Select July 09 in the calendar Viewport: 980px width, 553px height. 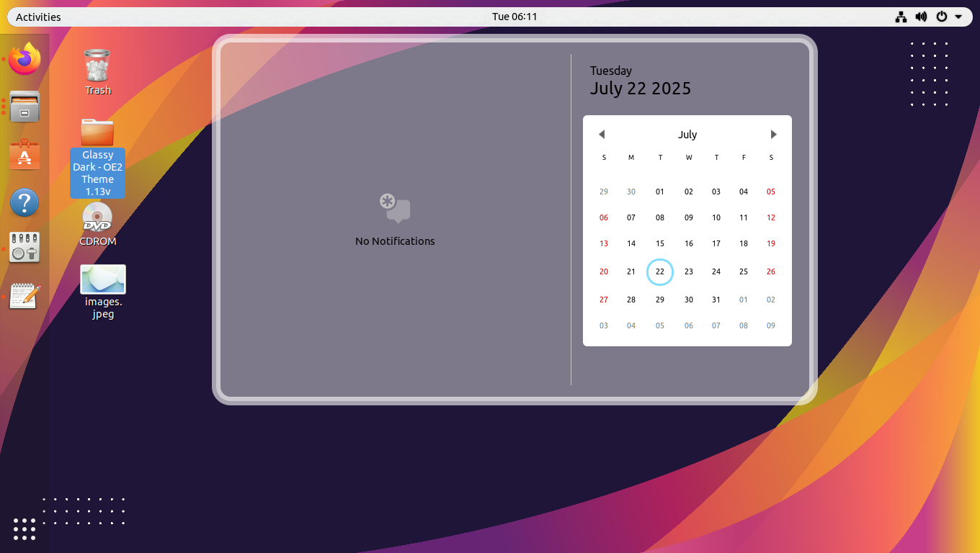coord(689,218)
